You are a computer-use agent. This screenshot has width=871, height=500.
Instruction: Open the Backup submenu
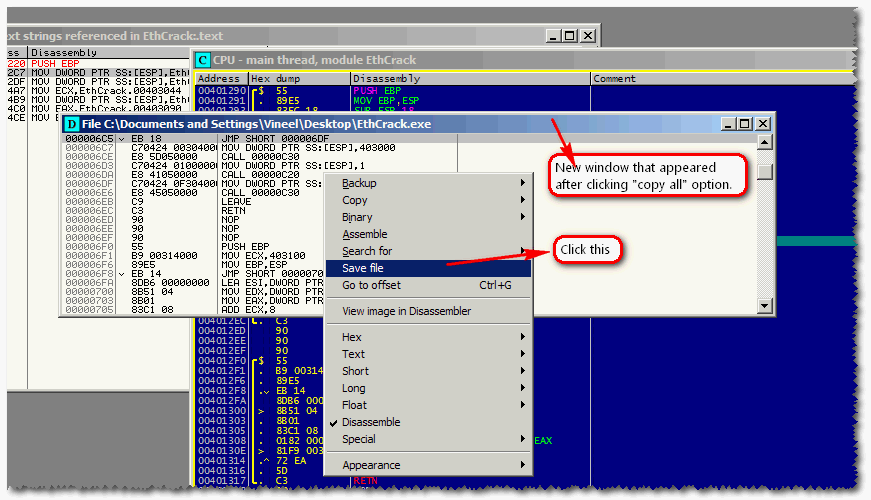(428, 183)
